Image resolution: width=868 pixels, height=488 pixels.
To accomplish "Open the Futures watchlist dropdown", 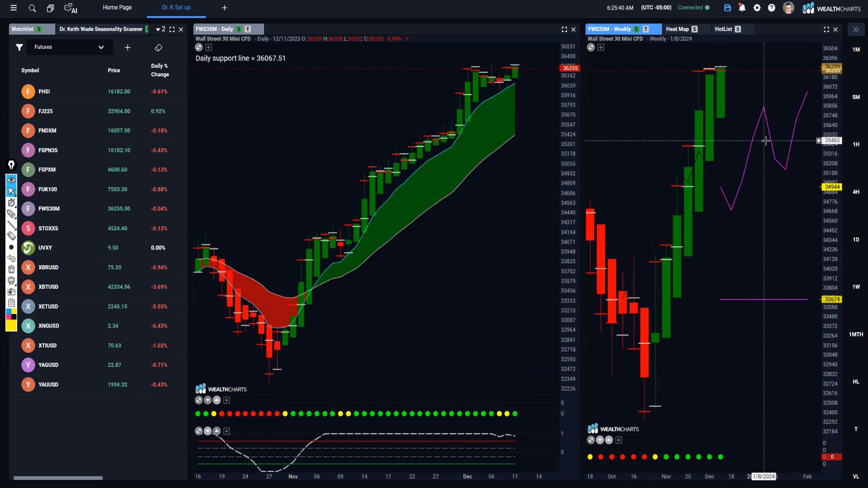I will pos(69,47).
